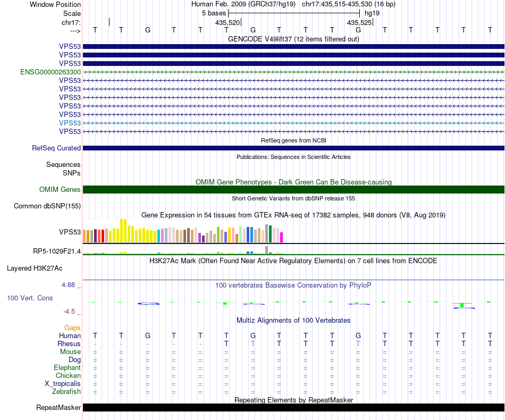Viewport: 505px width, 420px height.
Task: Click the ---> base sequence direction label
Action: pyautogui.click(x=75, y=31)
